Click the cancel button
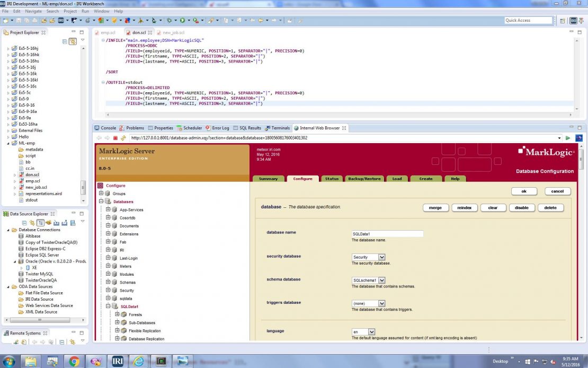 [x=557, y=191]
